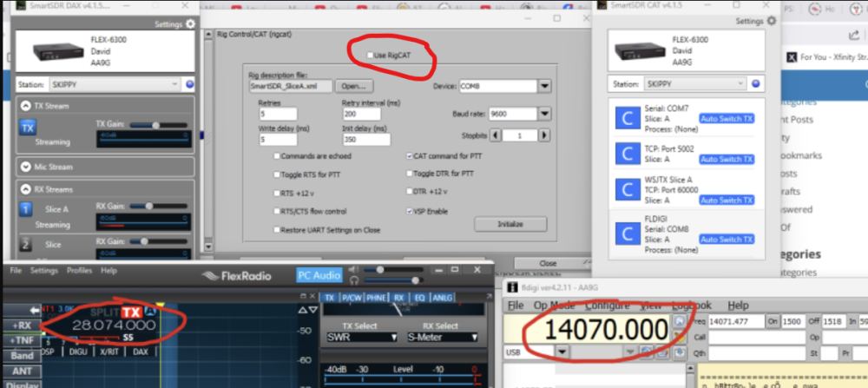Open fldigi Help menu

point(737,306)
